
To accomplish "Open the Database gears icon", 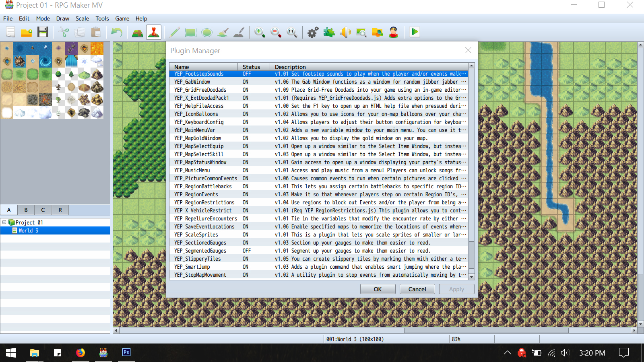I will click(x=313, y=32).
